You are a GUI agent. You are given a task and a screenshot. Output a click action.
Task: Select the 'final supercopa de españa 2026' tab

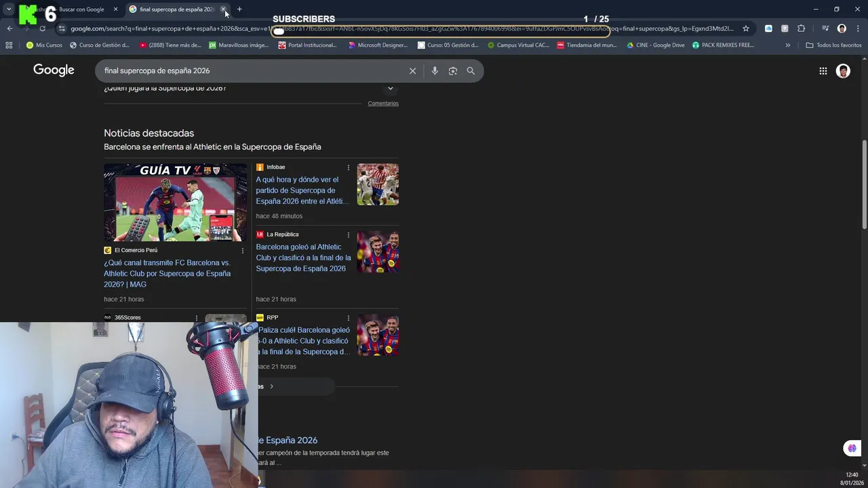176,9
